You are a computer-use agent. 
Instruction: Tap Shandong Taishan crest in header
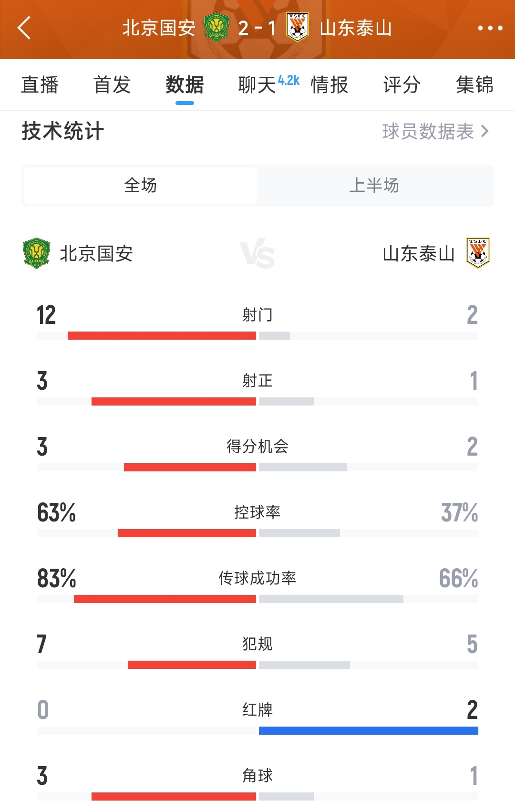pos(298,27)
